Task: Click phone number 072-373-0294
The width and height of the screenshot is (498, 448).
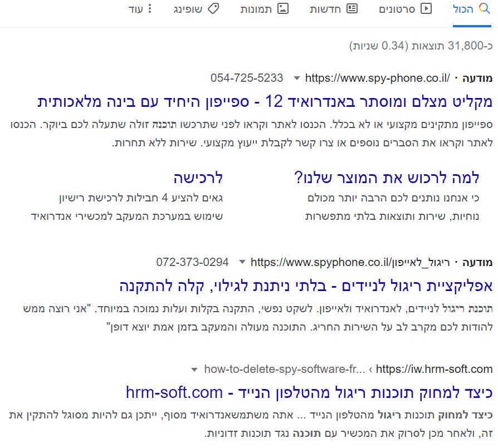Action: tap(192, 262)
